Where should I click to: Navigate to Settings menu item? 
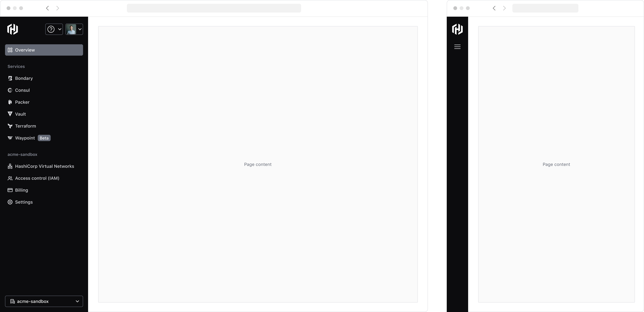point(24,202)
